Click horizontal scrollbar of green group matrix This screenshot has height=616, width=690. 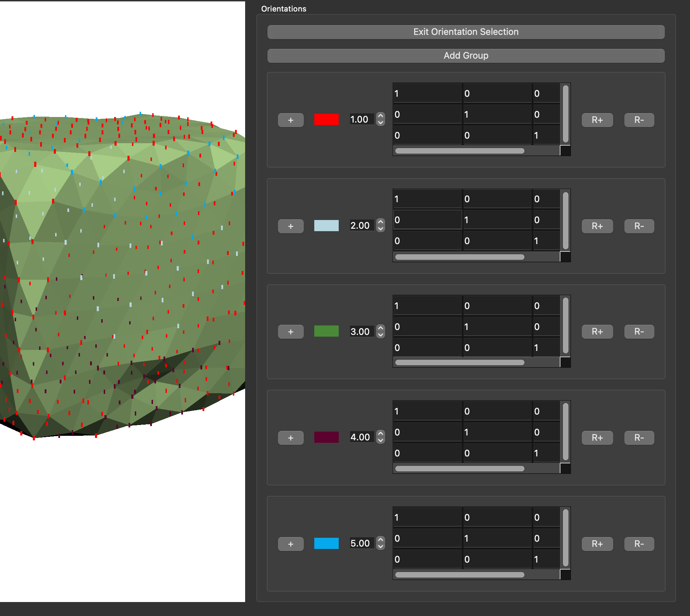[460, 362]
